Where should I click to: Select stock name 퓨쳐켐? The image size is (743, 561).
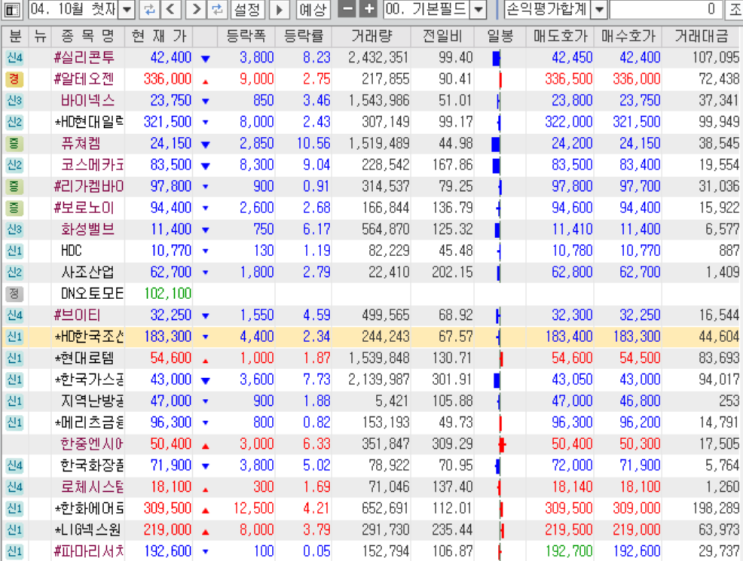[81, 144]
